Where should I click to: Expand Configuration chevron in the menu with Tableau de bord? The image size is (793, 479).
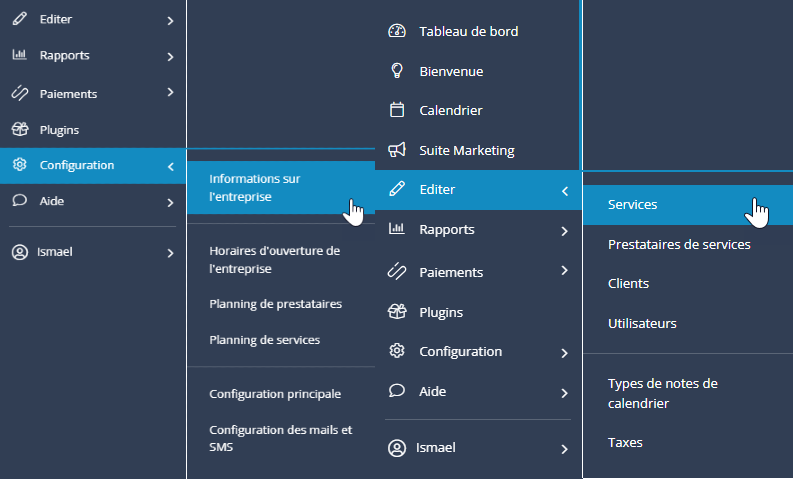pos(564,353)
